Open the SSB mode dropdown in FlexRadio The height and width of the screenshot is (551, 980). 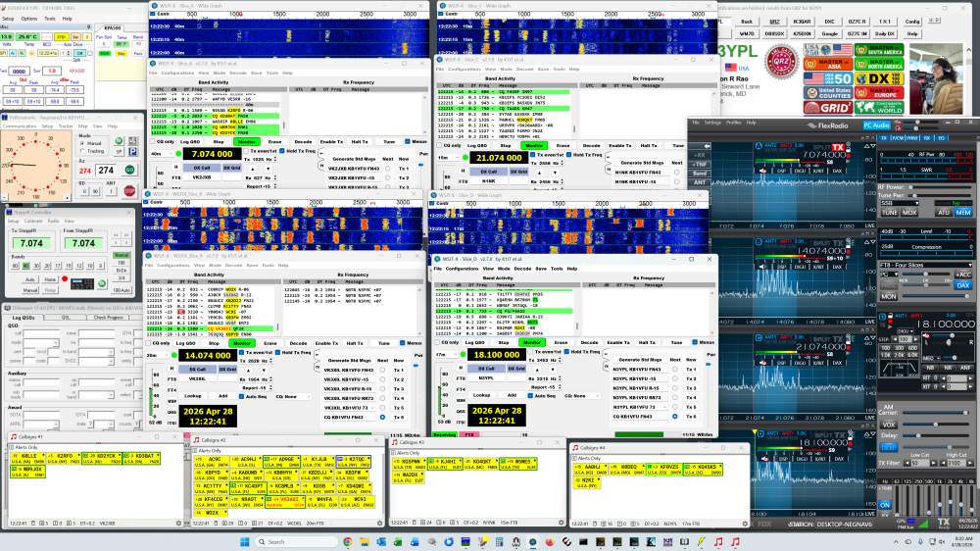pyautogui.click(x=899, y=203)
